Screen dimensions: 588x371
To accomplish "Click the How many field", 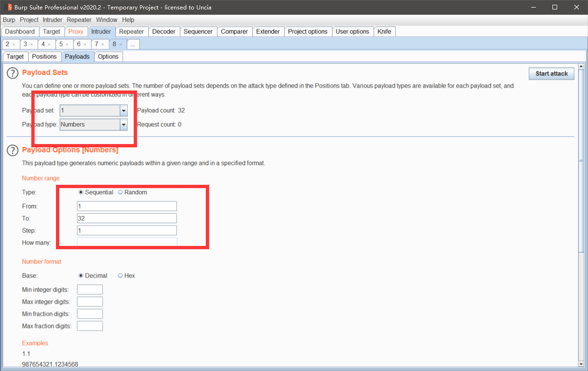I will [x=127, y=243].
